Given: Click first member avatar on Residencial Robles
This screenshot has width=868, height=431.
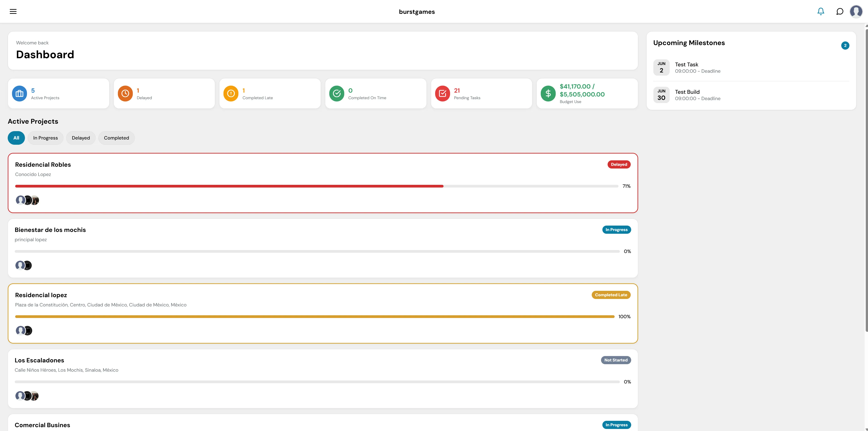Looking at the screenshot, I should click(x=20, y=200).
